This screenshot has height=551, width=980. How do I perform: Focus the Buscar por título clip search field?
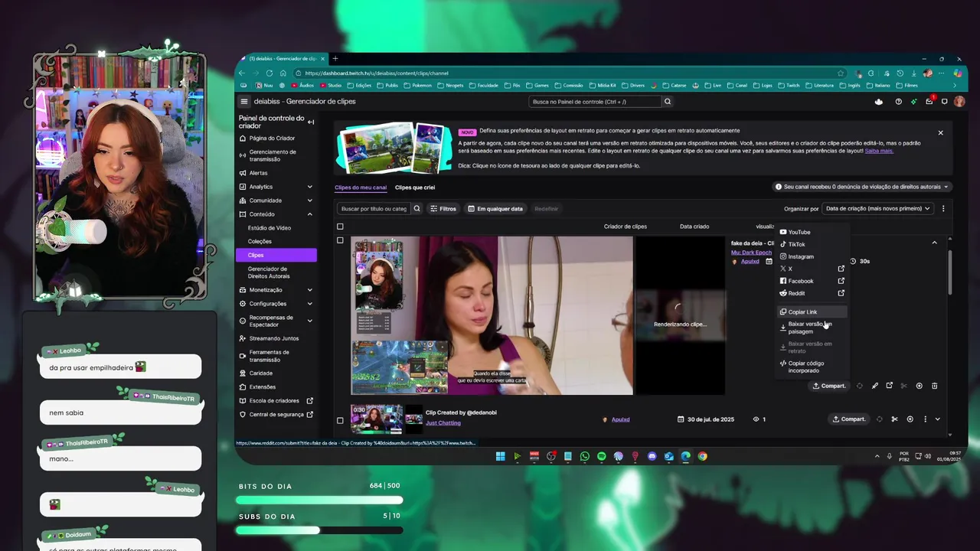coord(374,209)
